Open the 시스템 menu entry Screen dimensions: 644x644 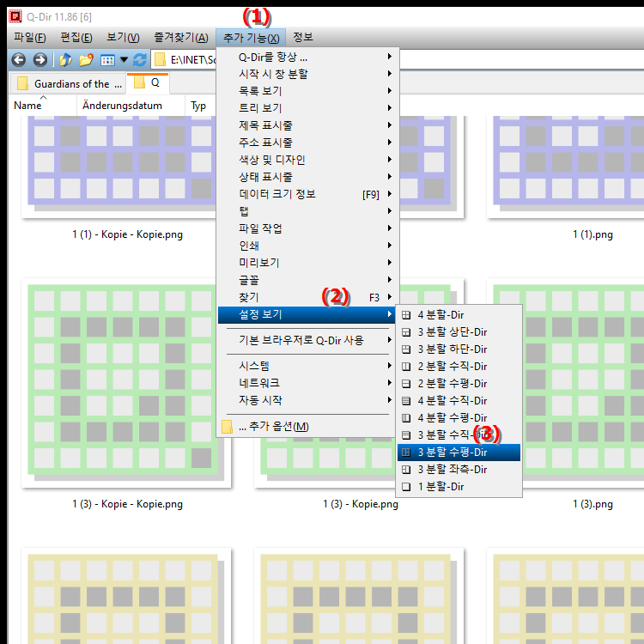(307, 366)
